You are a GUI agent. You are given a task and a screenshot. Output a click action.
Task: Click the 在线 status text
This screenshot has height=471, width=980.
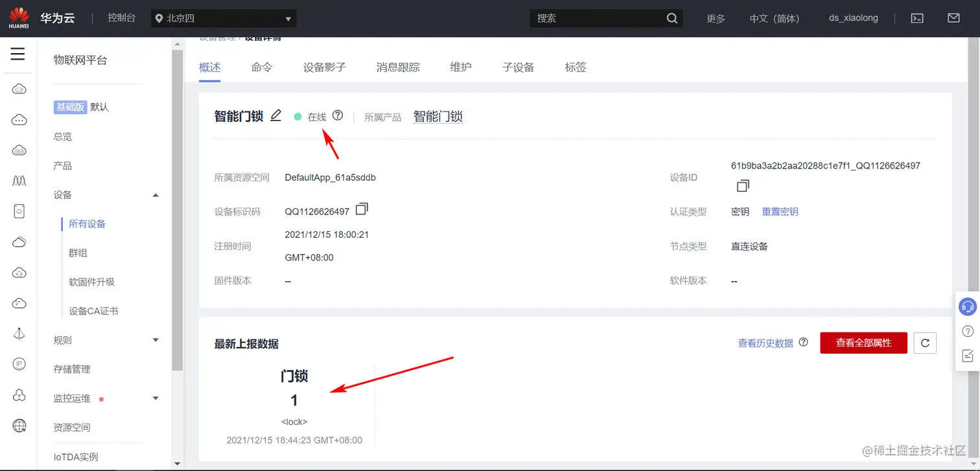[x=317, y=117]
